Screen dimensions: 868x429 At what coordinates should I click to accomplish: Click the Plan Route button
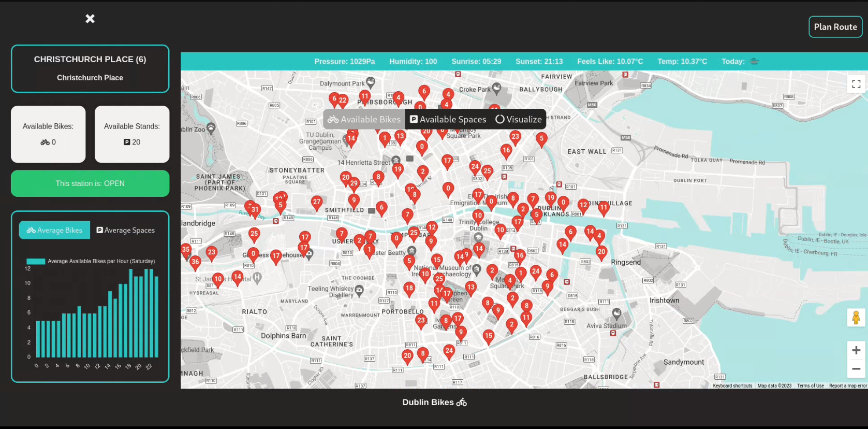click(x=835, y=27)
